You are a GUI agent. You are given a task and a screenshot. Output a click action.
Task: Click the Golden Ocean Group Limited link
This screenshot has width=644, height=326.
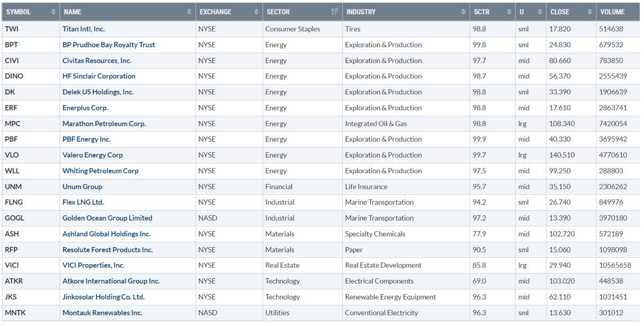point(107,218)
